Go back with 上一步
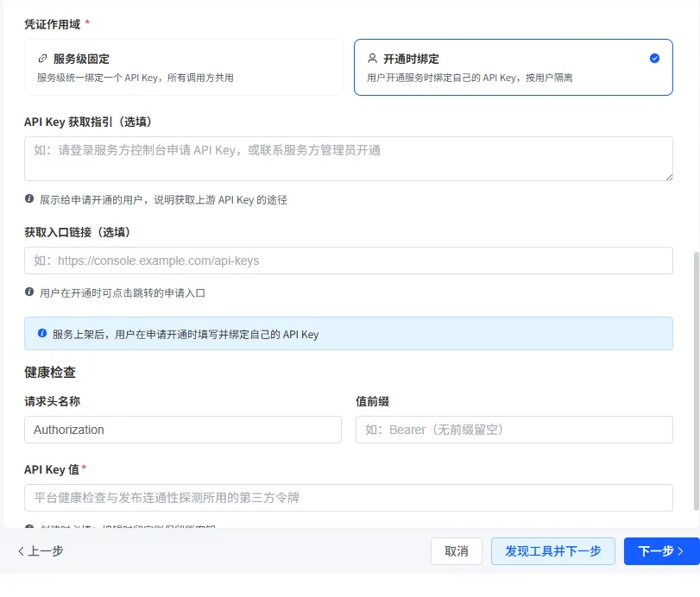This screenshot has height=597, width=700. pos(41,551)
